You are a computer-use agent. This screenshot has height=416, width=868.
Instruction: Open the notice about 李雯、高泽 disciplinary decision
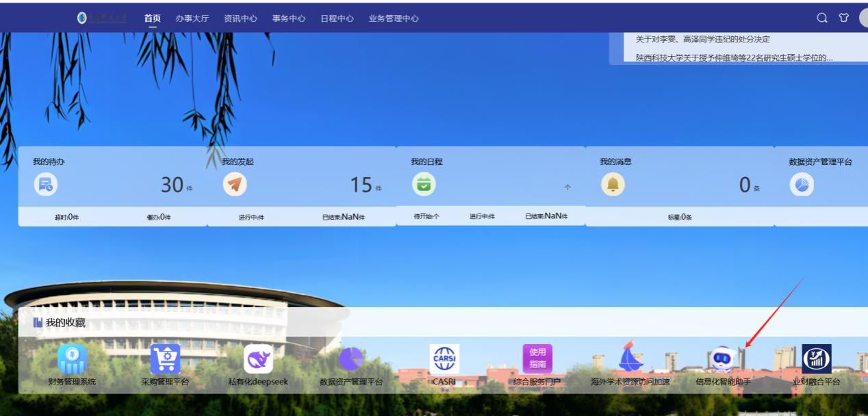click(702, 39)
